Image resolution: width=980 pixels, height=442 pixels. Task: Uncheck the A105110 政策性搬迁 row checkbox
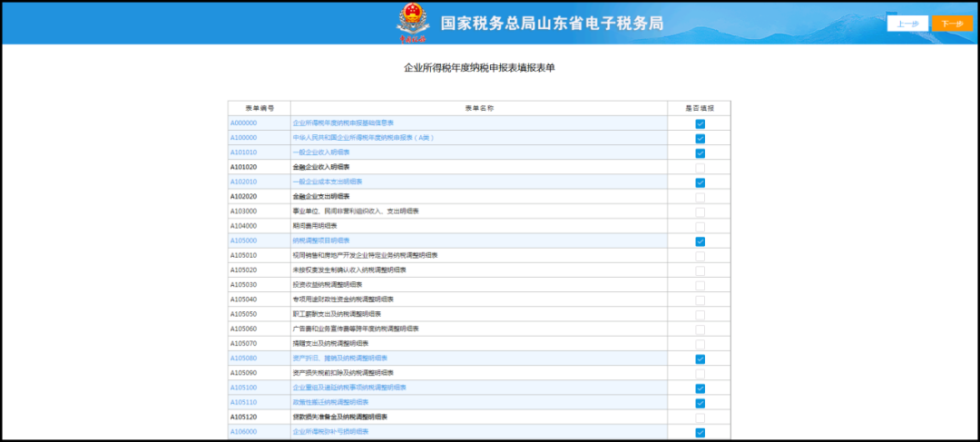[x=700, y=403]
